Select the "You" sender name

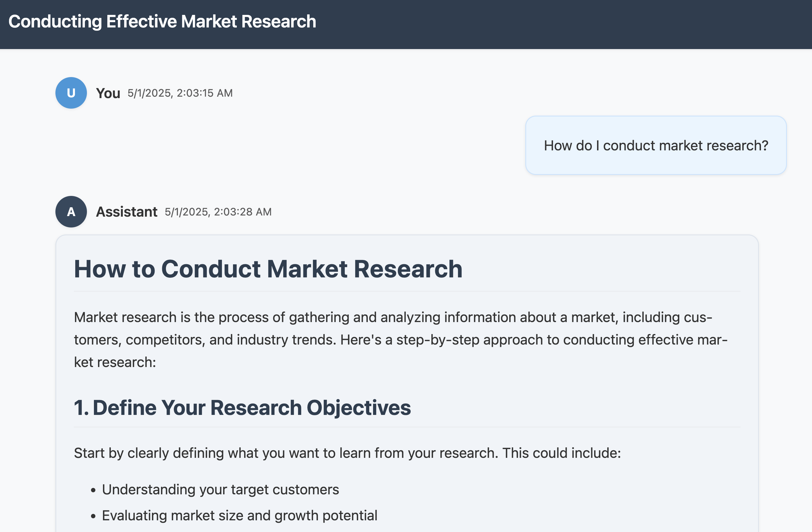coord(108,93)
